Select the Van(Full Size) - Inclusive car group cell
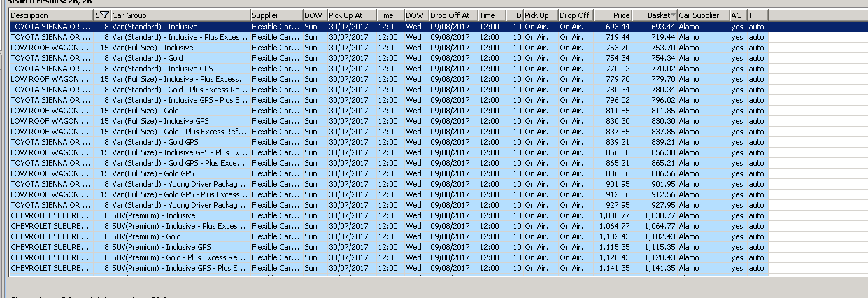Viewport: 868px width, 298px height. (x=180, y=48)
